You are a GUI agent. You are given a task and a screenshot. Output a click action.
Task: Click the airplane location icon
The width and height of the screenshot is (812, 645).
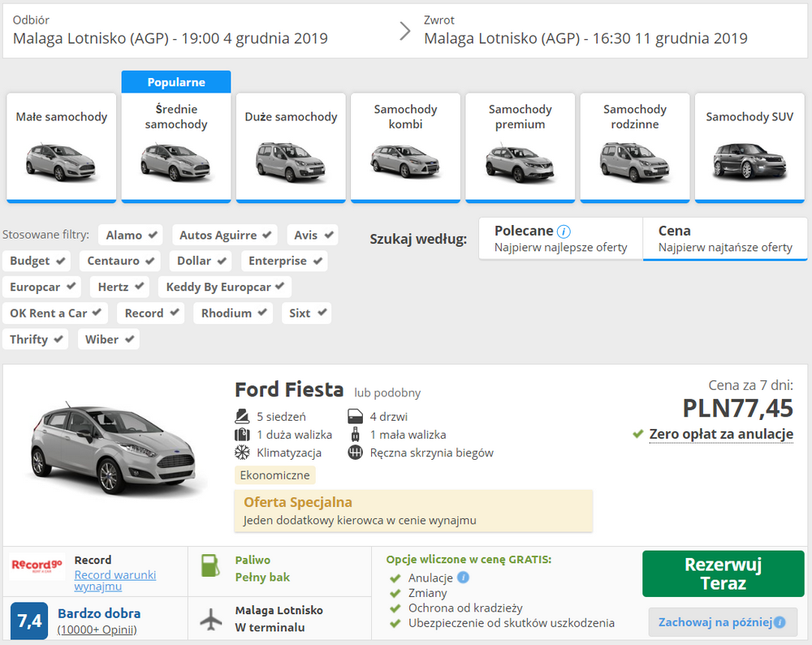[211, 618]
